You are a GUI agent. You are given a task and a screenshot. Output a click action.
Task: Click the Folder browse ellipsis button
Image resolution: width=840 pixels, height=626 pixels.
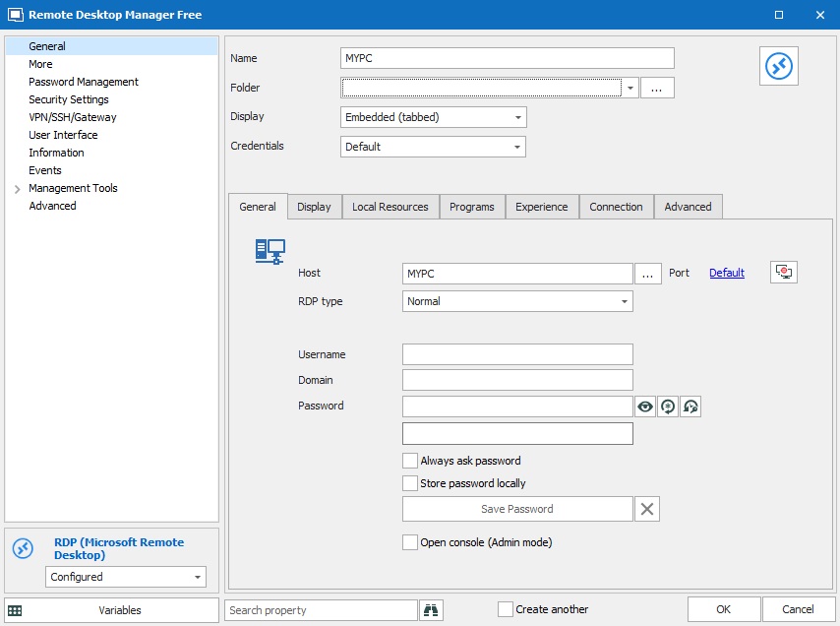[657, 88]
